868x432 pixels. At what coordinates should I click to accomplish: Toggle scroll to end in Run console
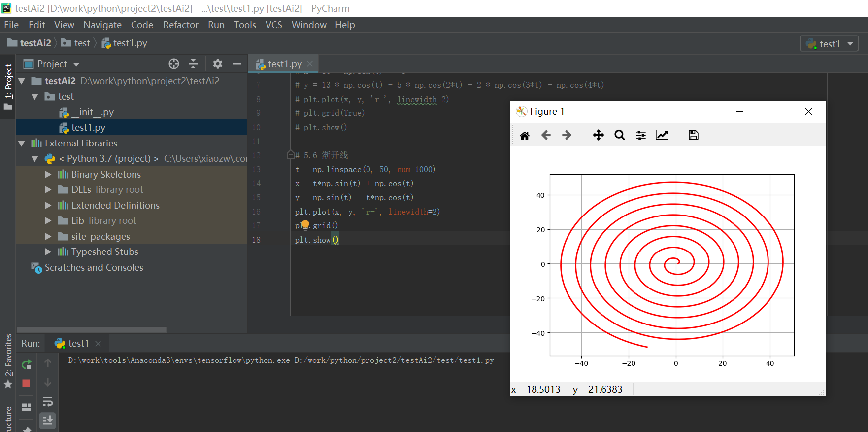tap(48, 421)
